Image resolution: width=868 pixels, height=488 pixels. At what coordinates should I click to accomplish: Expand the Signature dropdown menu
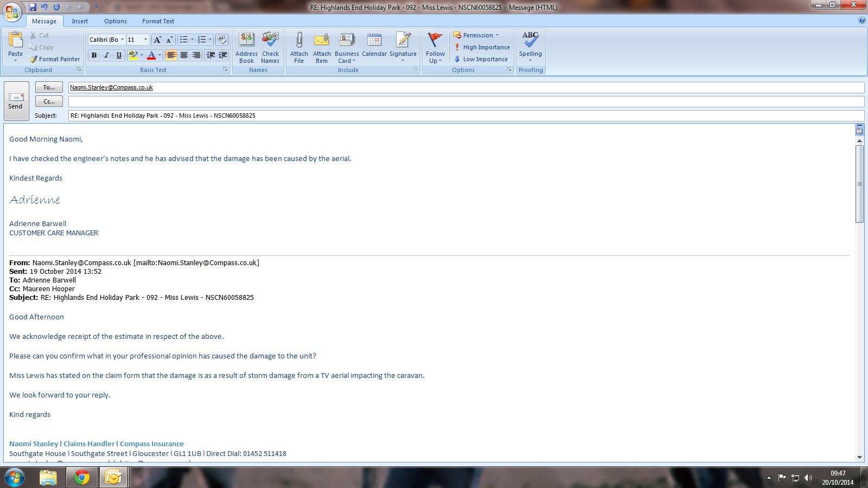[403, 60]
